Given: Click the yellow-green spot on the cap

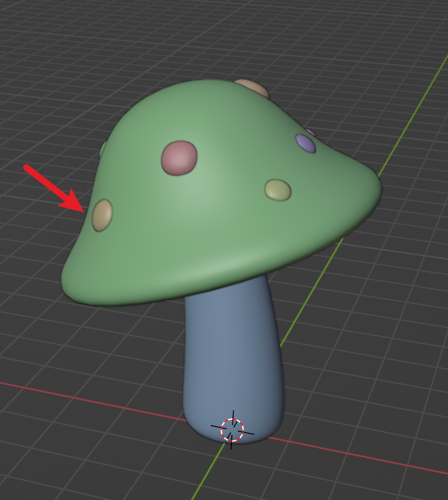Looking at the screenshot, I should point(278,189).
